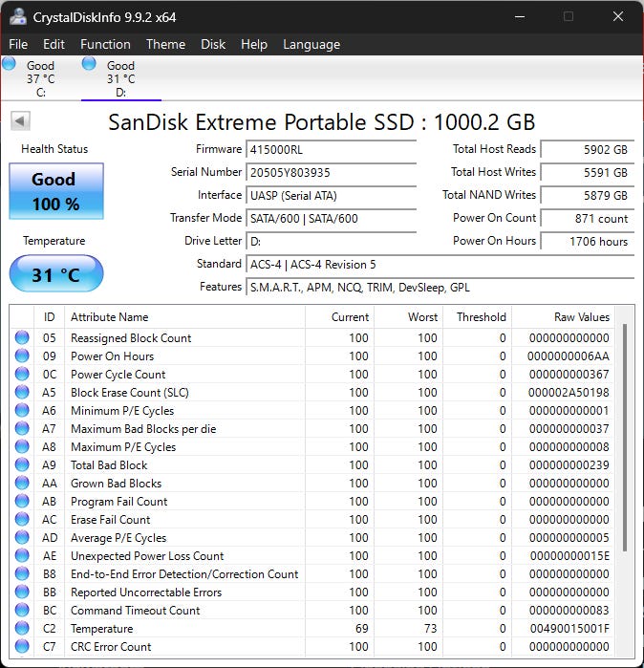The image size is (644, 668).
Task: Click status orb for Unexpected Power Loss Count
Action: 22,555
